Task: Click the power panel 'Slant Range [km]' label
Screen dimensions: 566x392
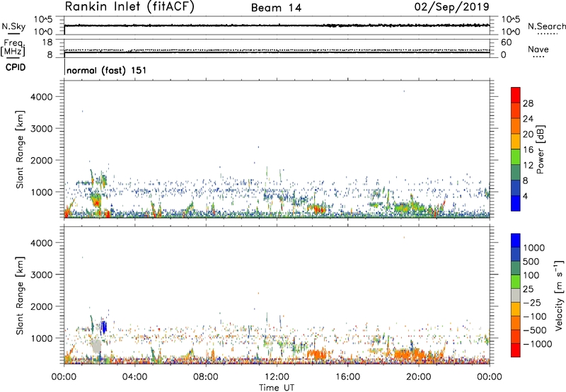Action: [x=20, y=149]
